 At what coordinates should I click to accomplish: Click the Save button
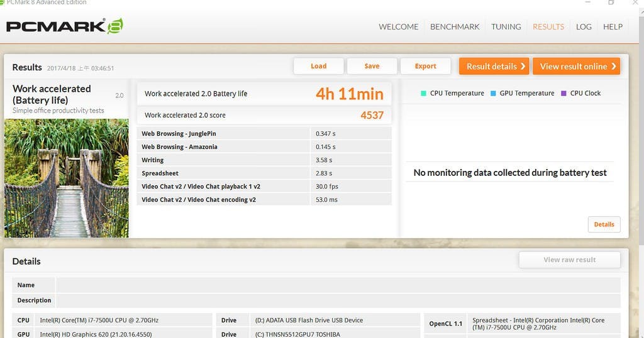(372, 66)
